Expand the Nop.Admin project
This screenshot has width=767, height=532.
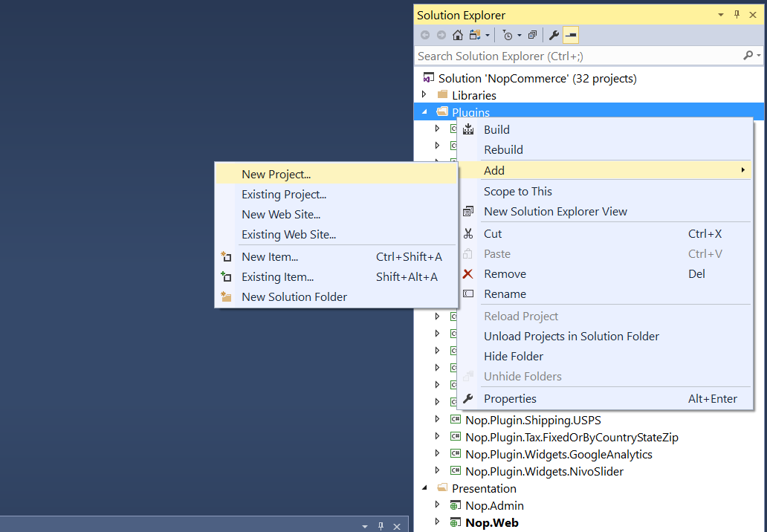pyautogui.click(x=437, y=505)
